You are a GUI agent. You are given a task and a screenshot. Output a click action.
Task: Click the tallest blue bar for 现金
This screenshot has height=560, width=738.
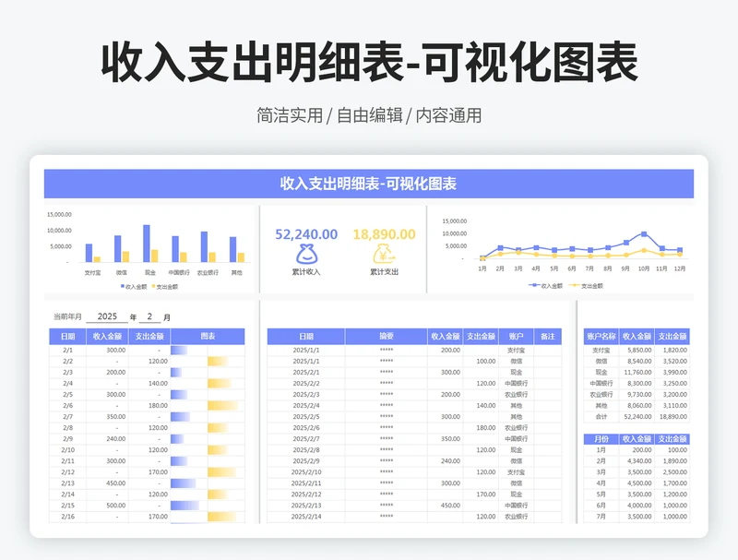click(x=147, y=244)
